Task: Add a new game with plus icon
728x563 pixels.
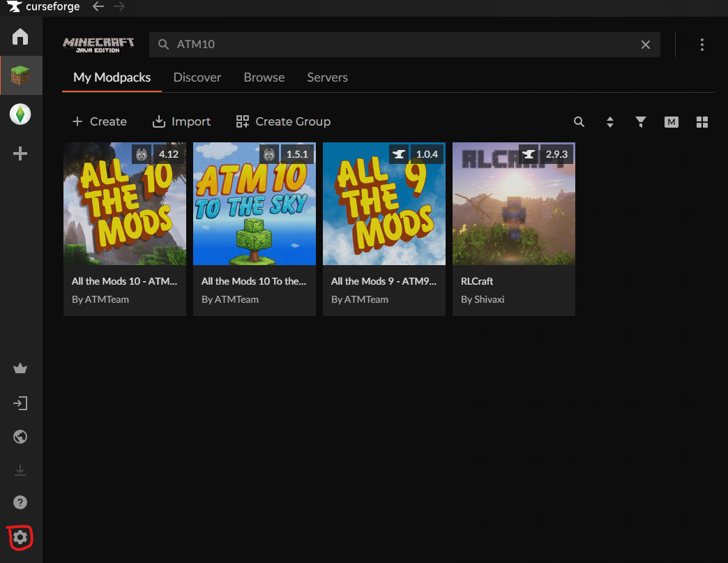Action: tap(20, 153)
